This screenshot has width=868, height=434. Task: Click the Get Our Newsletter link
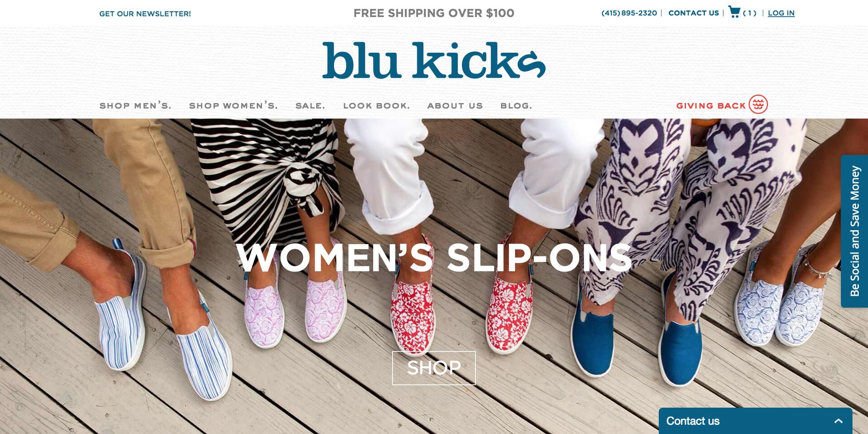pyautogui.click(x=145, y=14)
